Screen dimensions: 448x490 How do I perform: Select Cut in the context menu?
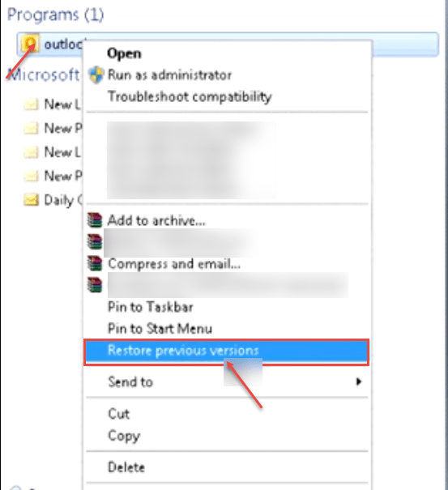[x=118, y=414]
